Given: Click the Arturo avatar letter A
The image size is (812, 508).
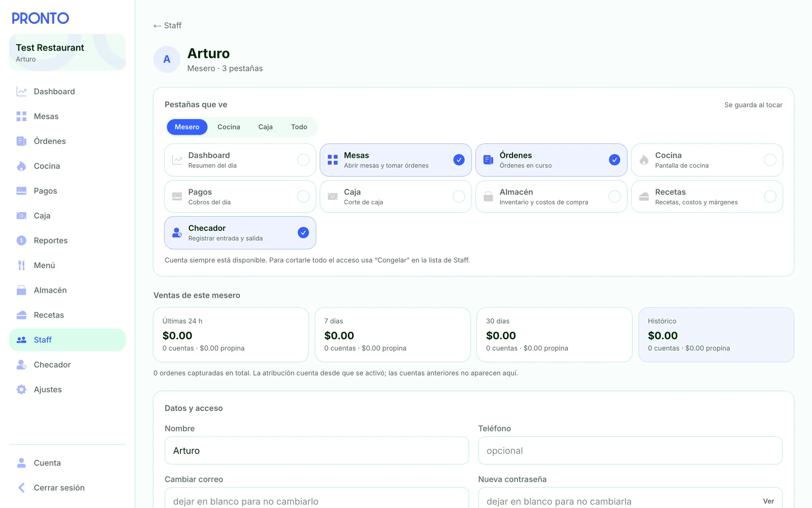Looking at the screenshot, I should point(166,59).
